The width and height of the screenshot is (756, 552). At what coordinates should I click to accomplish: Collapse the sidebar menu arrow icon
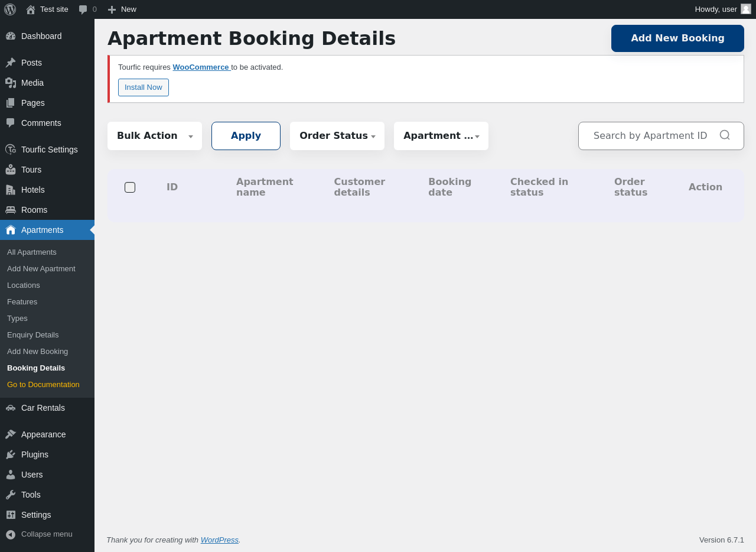click(x=11, y=534)
